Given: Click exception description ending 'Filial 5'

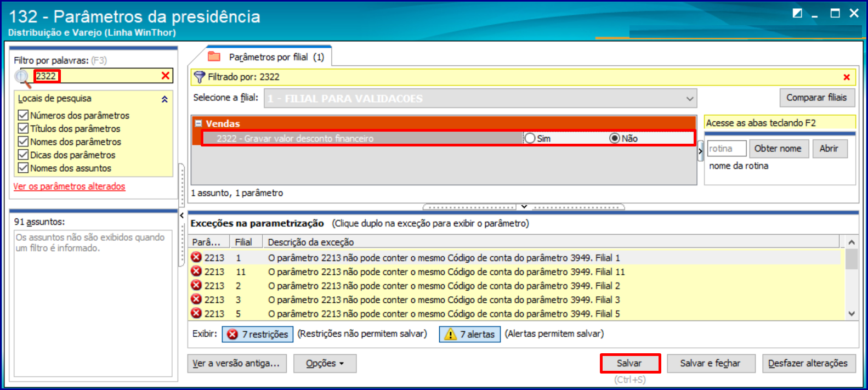Looking at the screenshot, I should tap(444, 313).
